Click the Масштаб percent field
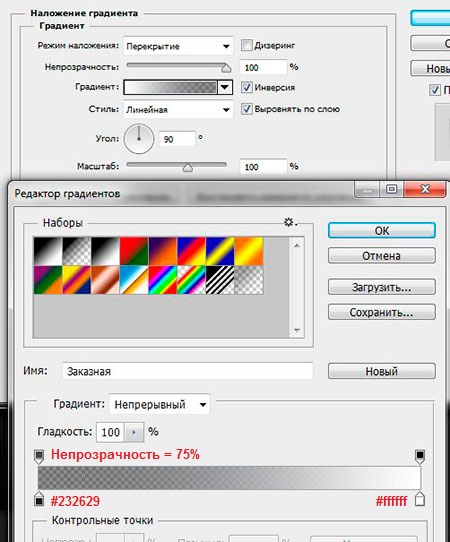This screenshot has width=450, height=542. [x=263, y=167]
